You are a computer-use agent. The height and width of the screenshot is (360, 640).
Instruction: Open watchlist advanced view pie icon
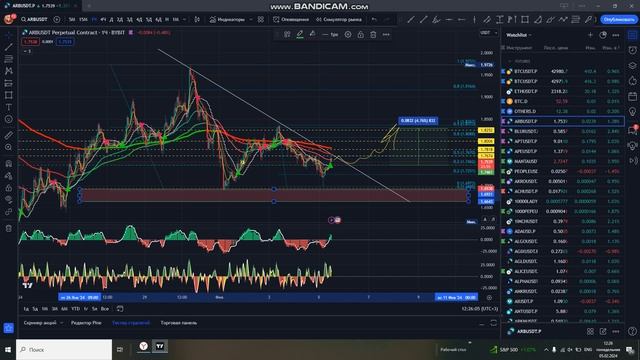click(x=603, y=35)
